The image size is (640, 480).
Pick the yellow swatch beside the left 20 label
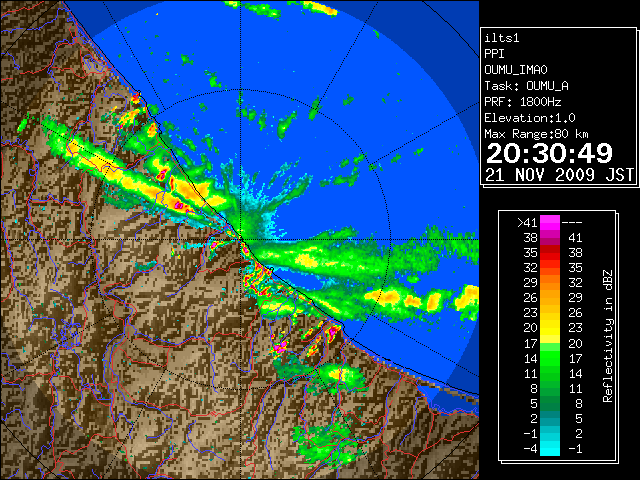point(550,328)
